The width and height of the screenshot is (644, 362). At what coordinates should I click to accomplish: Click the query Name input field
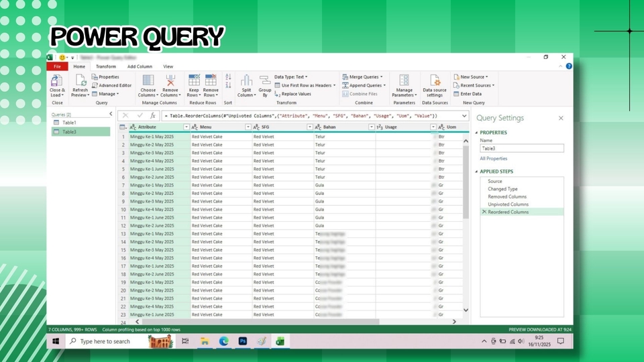point(521,148)
